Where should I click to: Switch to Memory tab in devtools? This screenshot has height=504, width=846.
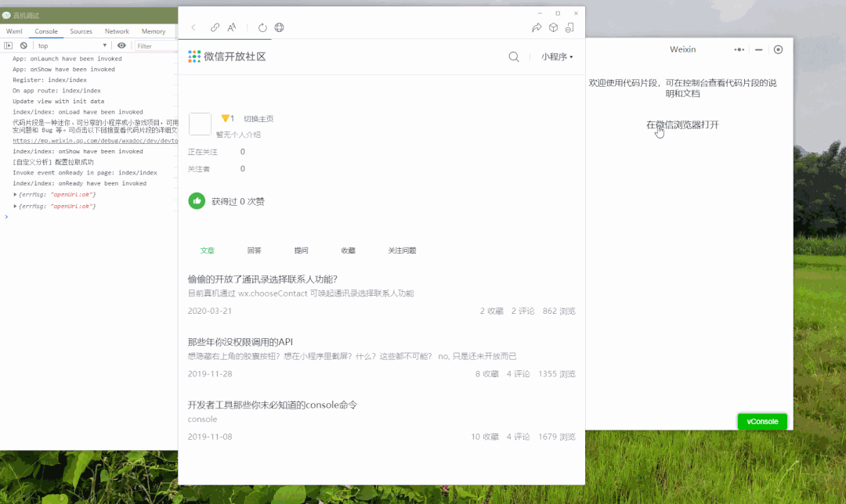(154, 31)
